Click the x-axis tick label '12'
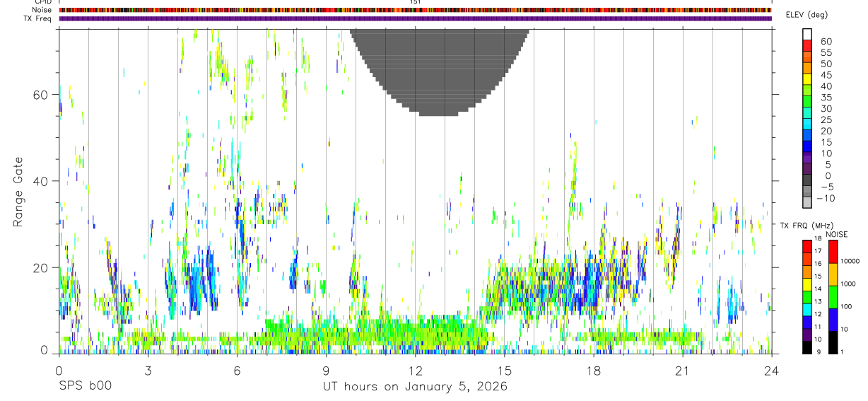 coord(415,371)
